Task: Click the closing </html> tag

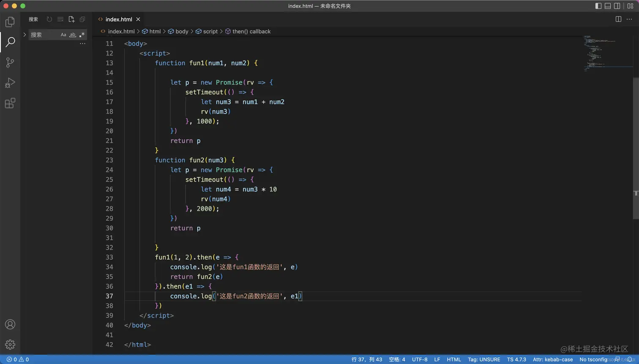Action: pos(138,345)
